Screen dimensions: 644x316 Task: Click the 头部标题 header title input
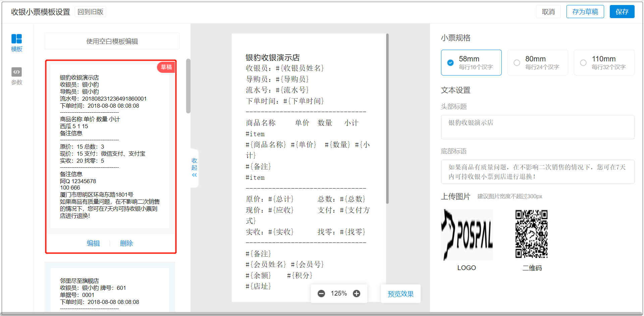(537, 127)
